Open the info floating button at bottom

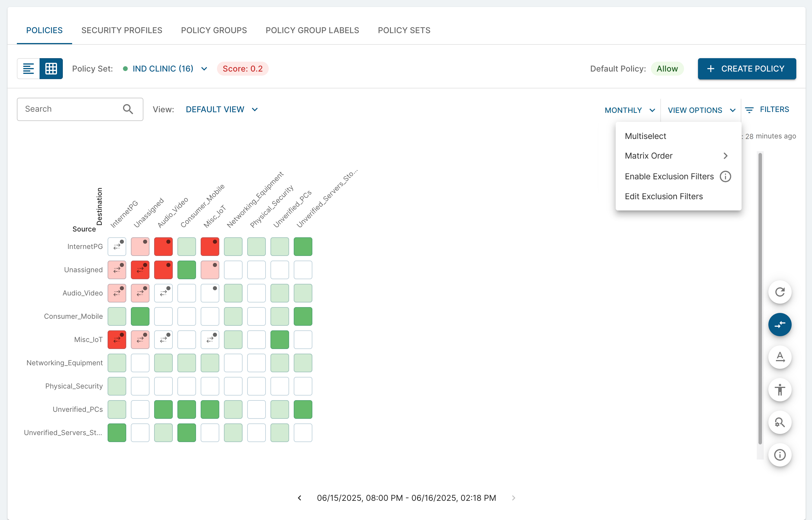(x=780, y=455)
